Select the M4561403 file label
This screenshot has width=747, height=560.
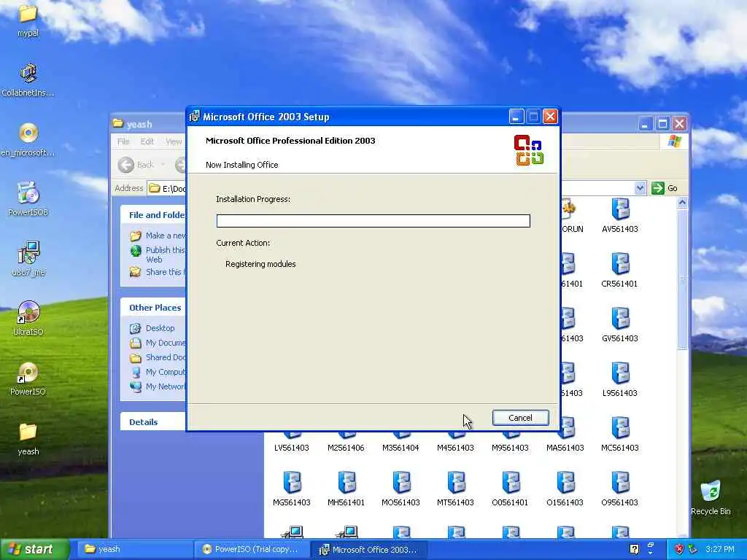pyautogui.click(x=455, y=448)
